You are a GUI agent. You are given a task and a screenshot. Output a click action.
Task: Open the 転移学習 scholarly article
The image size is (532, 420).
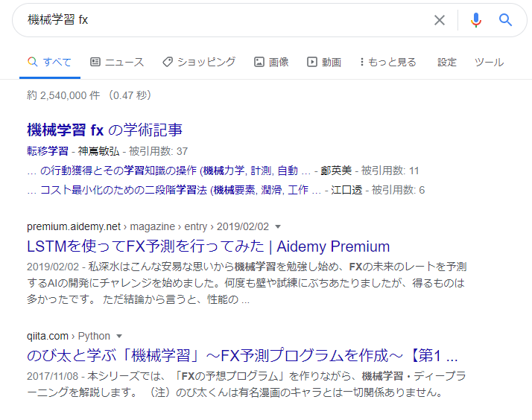48,151
